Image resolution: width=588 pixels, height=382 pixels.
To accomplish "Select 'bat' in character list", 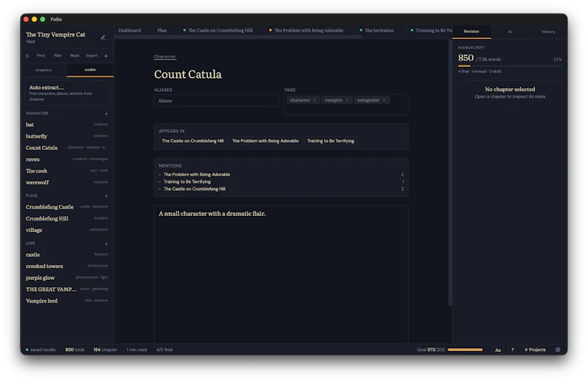I will [67, 124].
